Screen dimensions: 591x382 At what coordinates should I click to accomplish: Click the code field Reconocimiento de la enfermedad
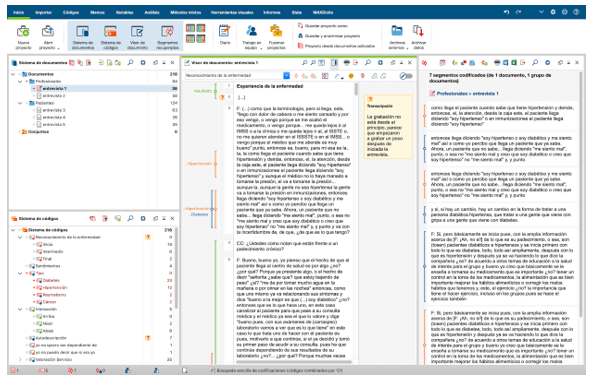click(234, 76)
